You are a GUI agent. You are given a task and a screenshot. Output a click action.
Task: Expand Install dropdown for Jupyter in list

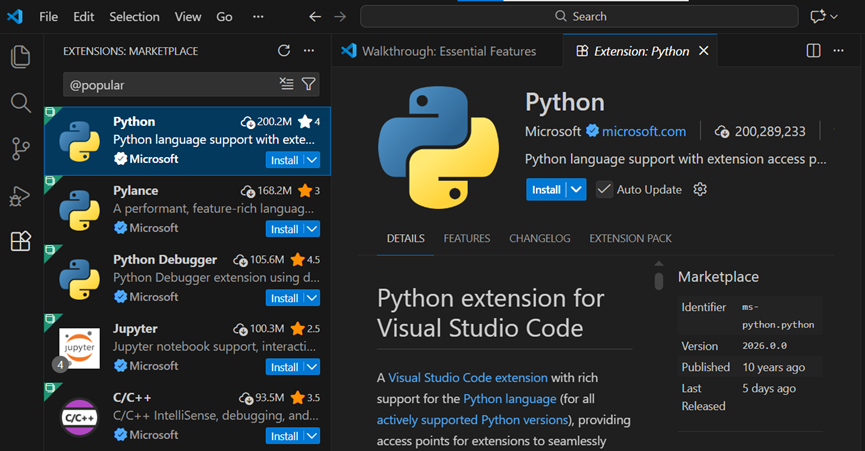(312, 367)
